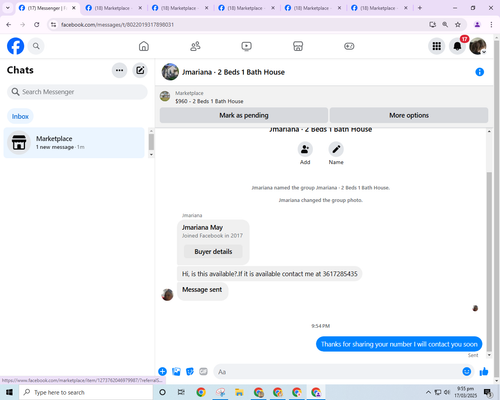
Task: Open the Video (Watch) icon
Action: 247,46
